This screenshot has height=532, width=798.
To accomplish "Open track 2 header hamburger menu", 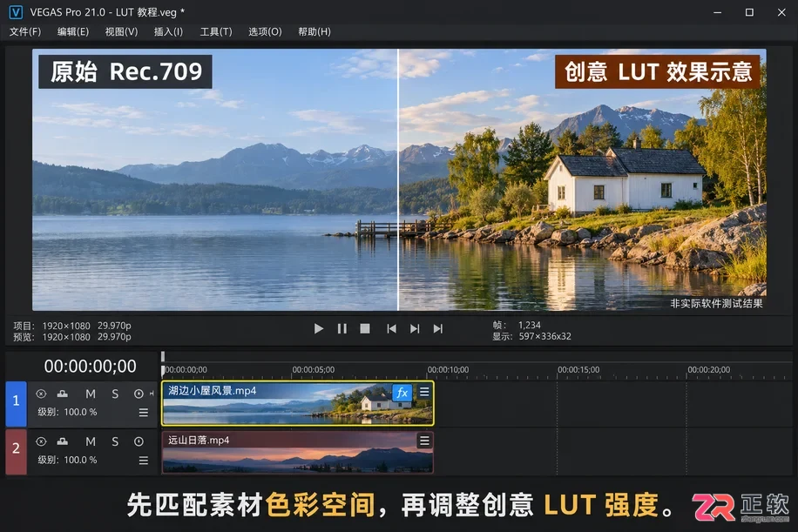I will [x=144, y=461].
